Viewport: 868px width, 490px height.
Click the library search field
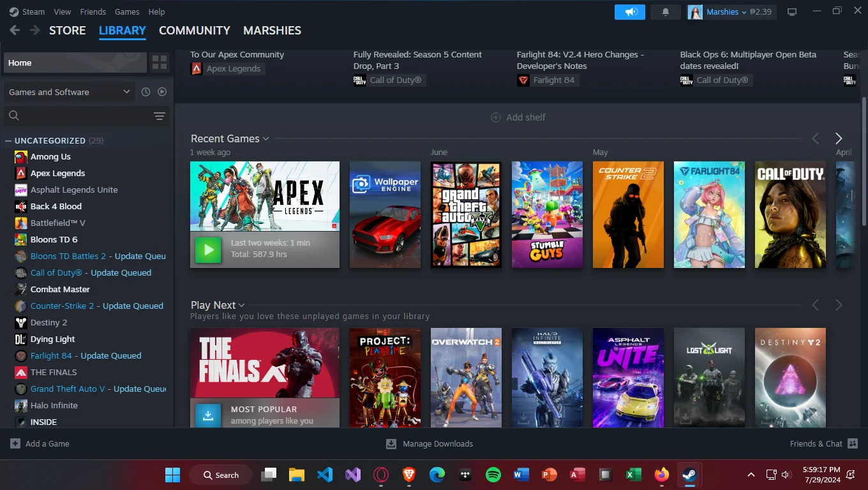[x=77, y=115]
